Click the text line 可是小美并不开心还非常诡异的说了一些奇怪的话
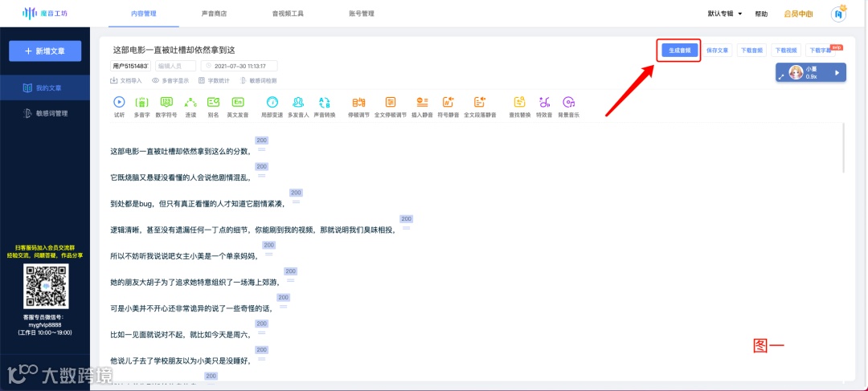868x391 pixels. point(191,308)
